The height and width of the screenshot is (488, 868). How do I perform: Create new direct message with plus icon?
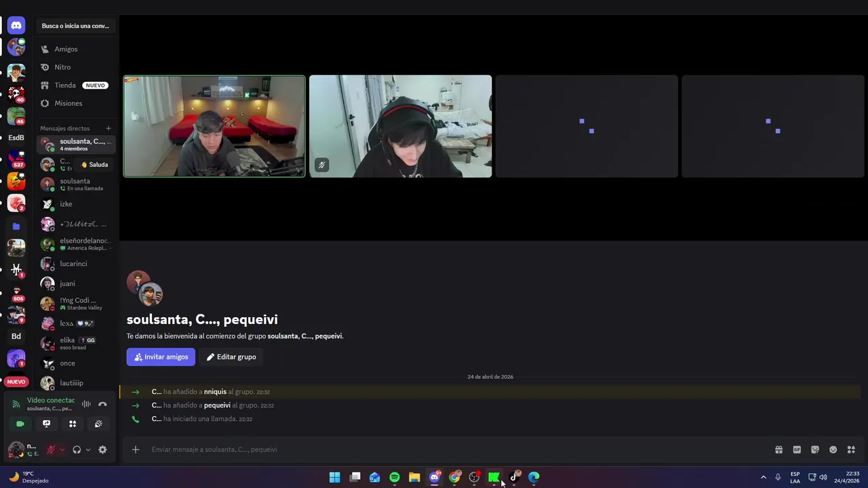pyautogui.click(x=108, y=128)
